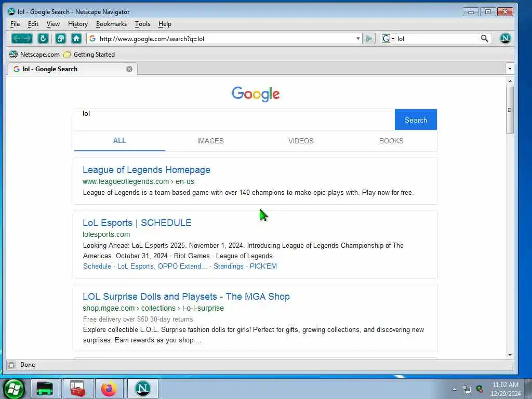
Task: Click the network icon in the system tray
Action: pyautogui.click(x=467, y=389)
